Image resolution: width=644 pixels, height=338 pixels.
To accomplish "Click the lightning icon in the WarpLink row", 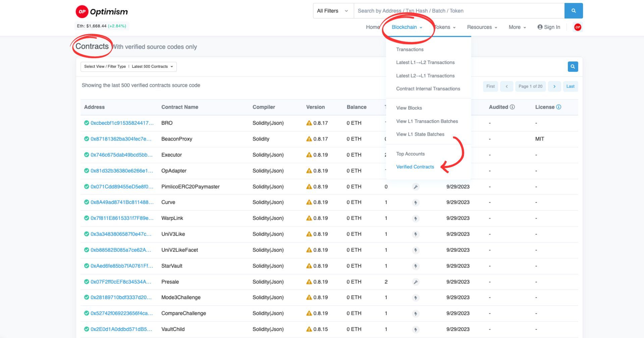I will coord(416,218).
